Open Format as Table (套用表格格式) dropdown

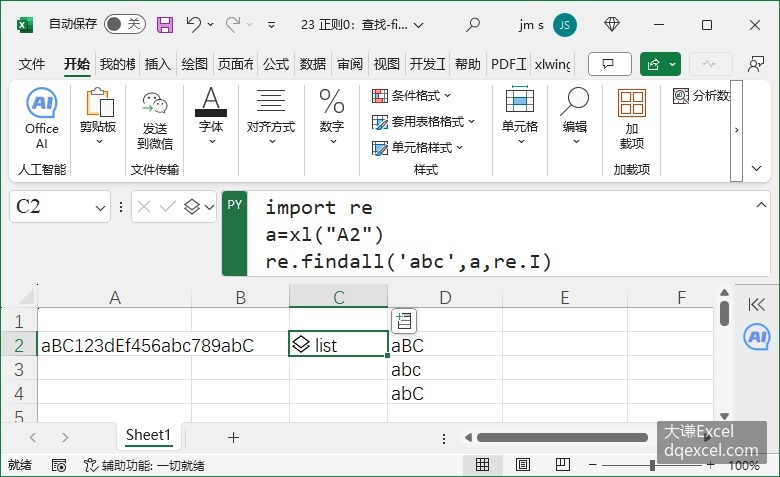(423, 121)
